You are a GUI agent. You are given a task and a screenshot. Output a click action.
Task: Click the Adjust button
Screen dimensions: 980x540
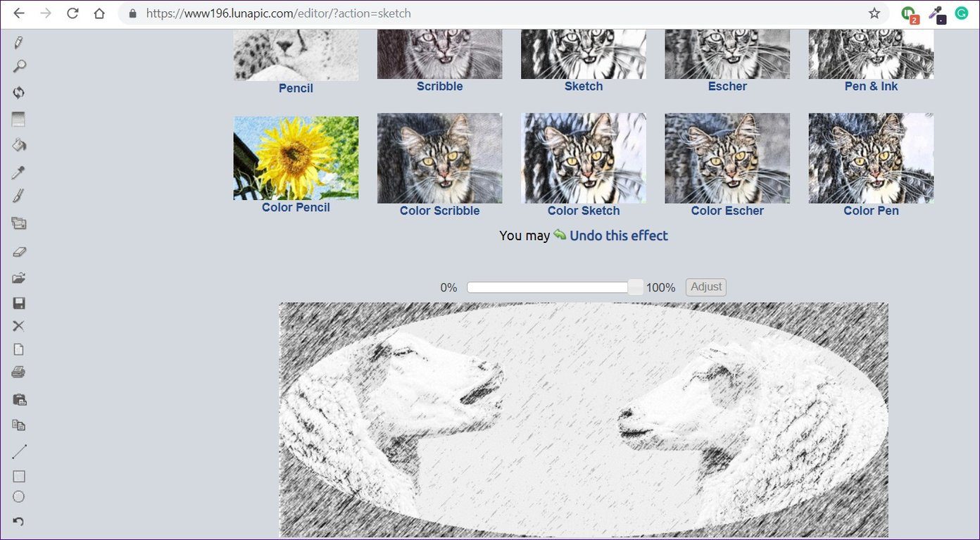(705, 287)
